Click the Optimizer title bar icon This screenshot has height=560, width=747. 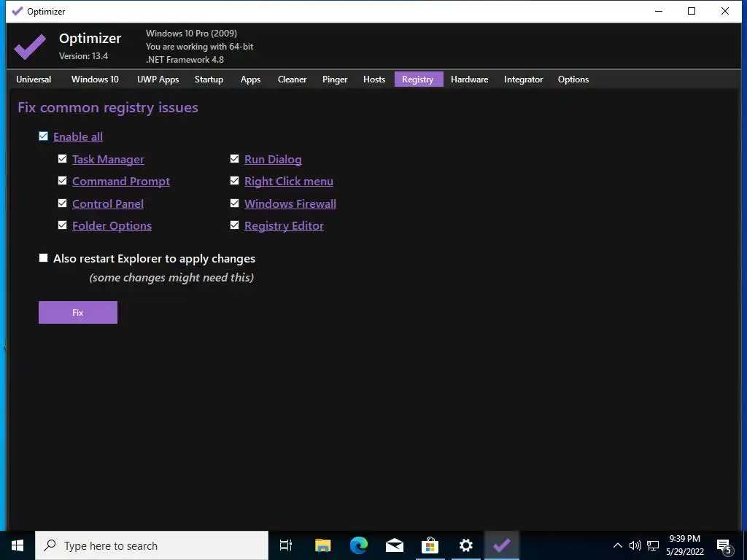[x=18, y=11]
